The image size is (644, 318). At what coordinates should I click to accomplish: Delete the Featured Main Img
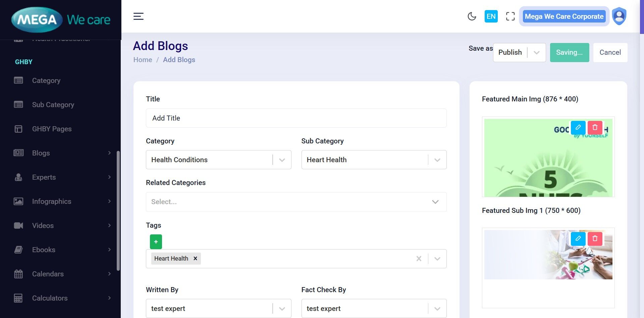click(595, 128)
